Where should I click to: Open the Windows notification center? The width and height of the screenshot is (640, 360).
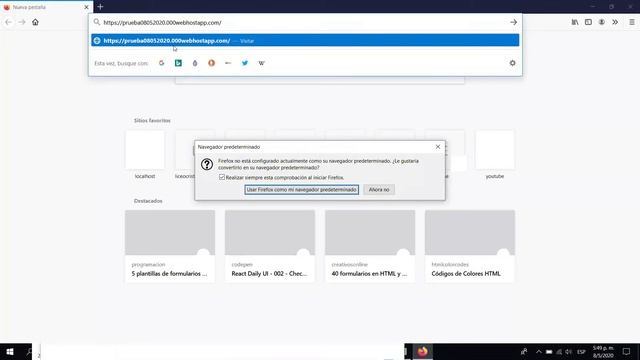pos(626,351)
